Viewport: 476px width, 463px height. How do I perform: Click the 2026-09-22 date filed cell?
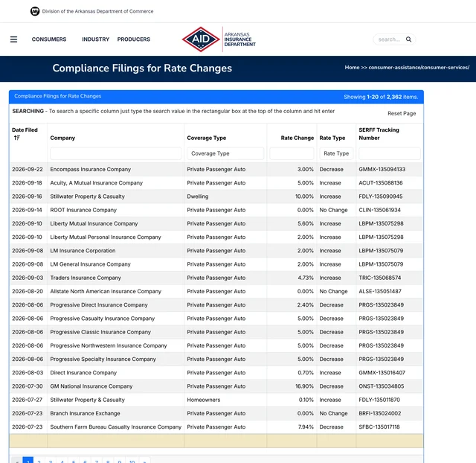click(28, 169)
